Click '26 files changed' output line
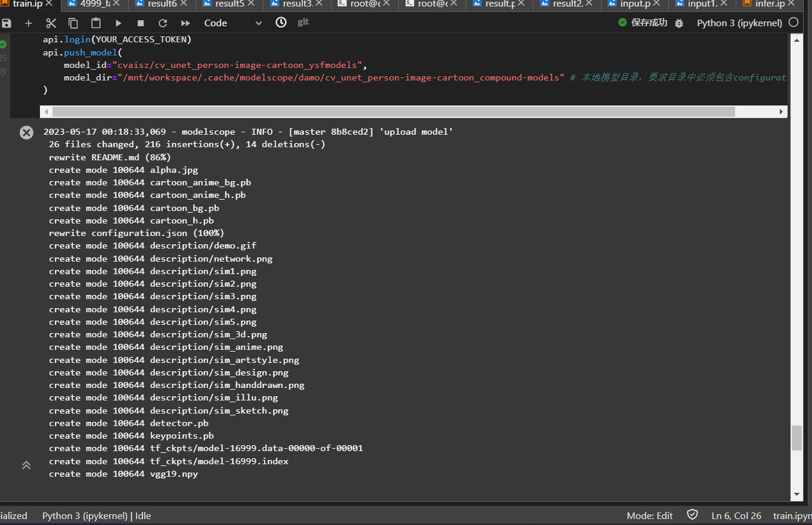This screenshot has height=525, width=812. [x=187, y=144]
